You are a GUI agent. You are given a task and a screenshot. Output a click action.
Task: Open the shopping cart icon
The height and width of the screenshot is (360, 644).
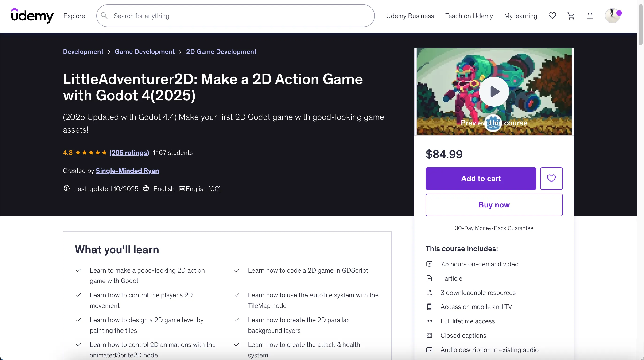(571, 16)
